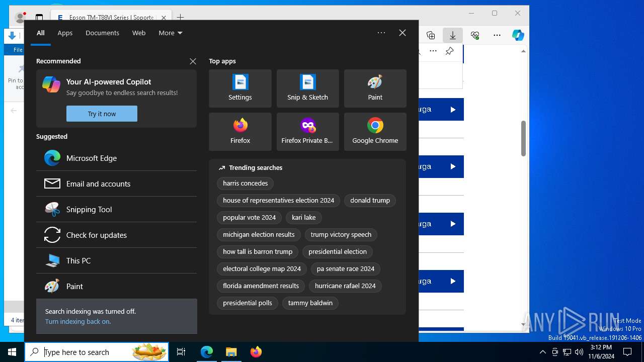Select 'presidential election' trending chip

(x=338, y=251)
